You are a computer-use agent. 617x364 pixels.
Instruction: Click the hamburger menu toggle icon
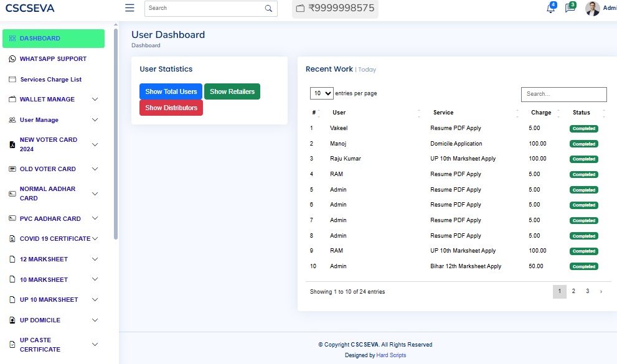(x=130, y=8)
